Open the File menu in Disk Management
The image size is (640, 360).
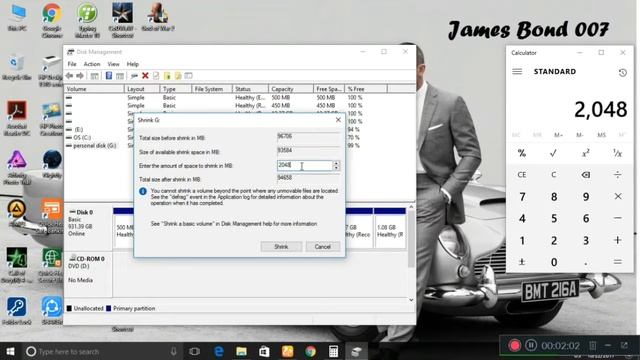pyautogui.click(x=72, y=64)
